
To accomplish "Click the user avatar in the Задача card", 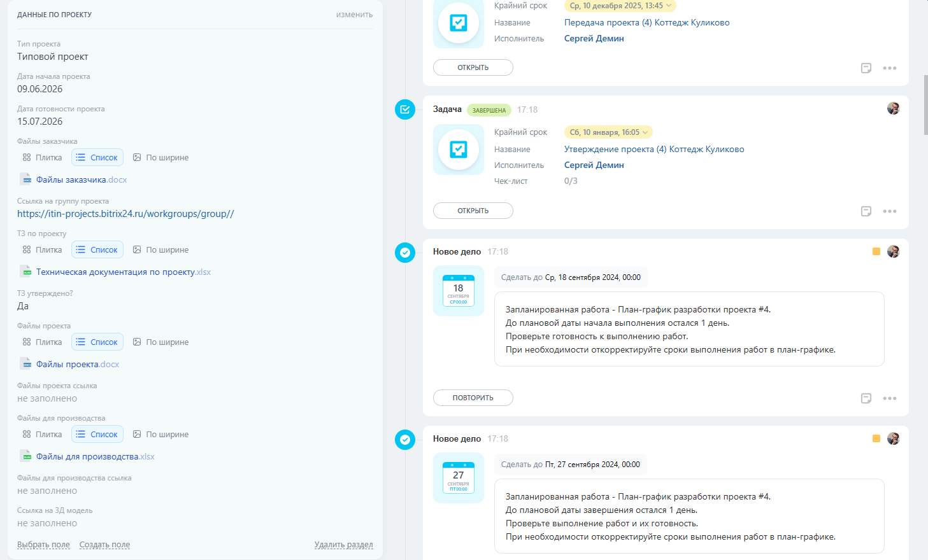I will pyautogui.click(x=894, y=108).
